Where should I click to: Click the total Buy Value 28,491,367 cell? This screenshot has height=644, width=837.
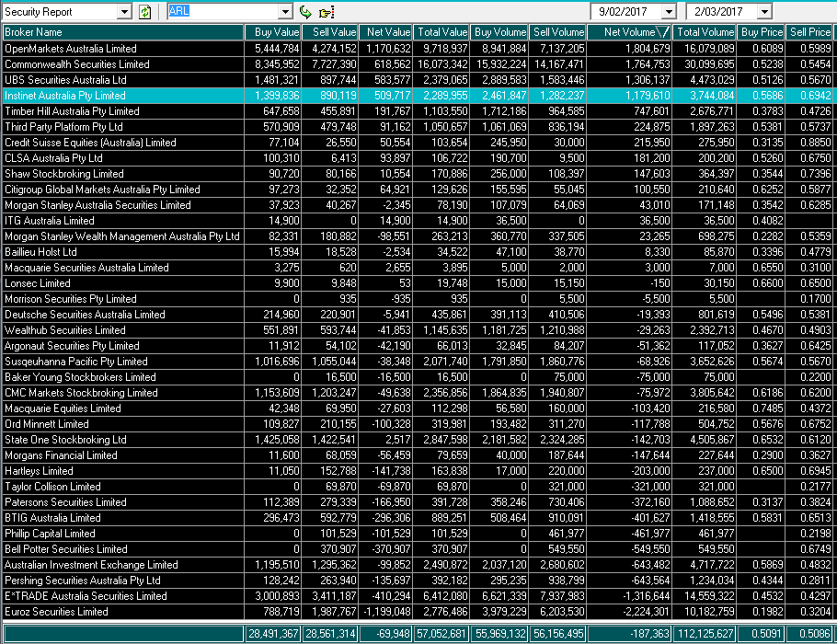[273, 634]
